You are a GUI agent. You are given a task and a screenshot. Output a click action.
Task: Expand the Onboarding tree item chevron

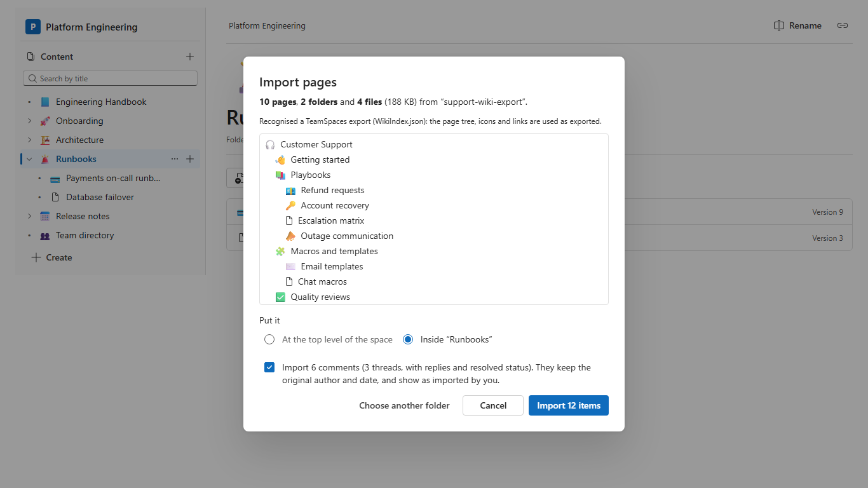[29, 121]
